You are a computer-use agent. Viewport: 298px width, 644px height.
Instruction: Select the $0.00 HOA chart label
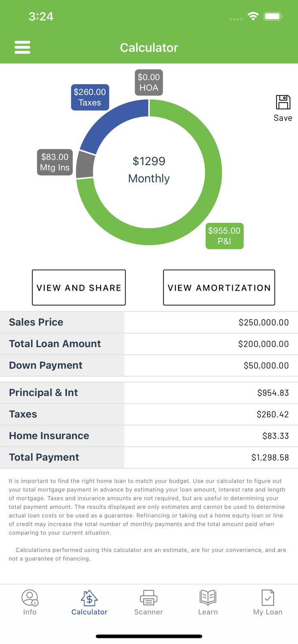149,82
